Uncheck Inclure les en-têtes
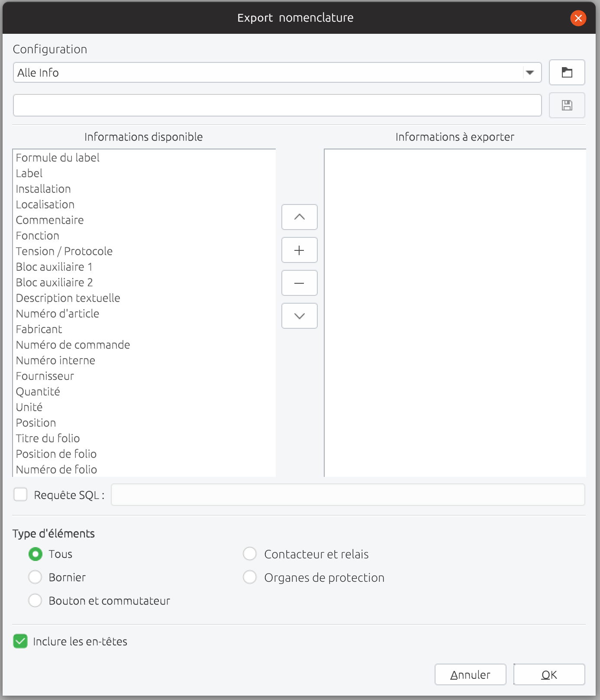This screenshot has width=600, height=700. click(x=20, y=641)
